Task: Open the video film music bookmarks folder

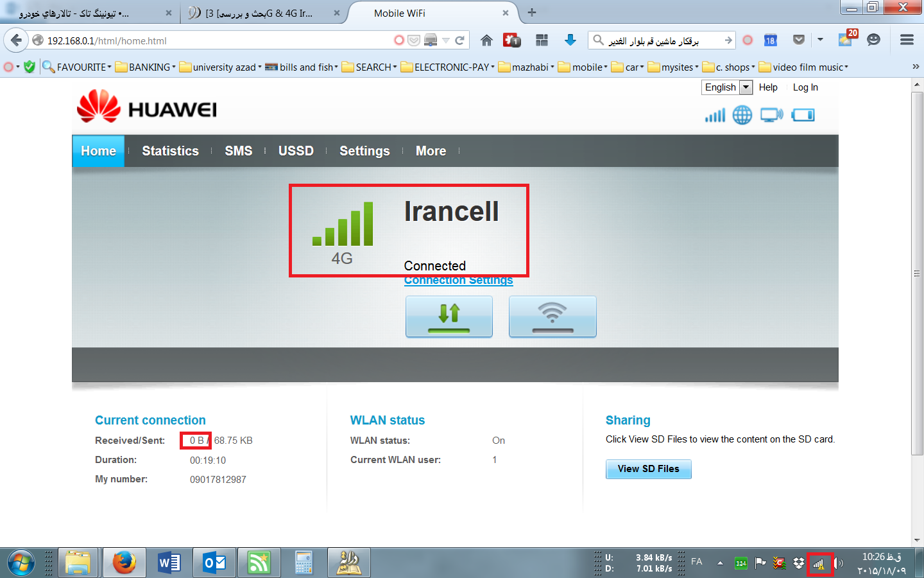Action: tap(803, 67)
